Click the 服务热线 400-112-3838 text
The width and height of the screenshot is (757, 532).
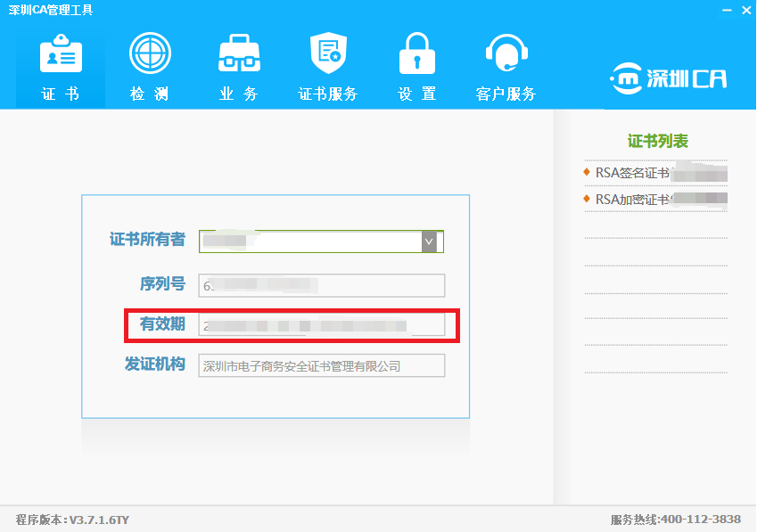(675, 520)
